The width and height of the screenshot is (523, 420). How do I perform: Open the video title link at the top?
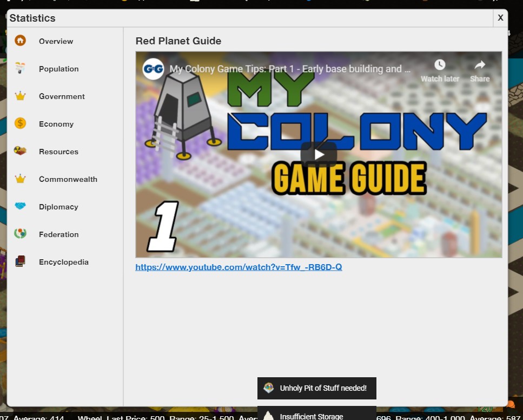[290, 69]
